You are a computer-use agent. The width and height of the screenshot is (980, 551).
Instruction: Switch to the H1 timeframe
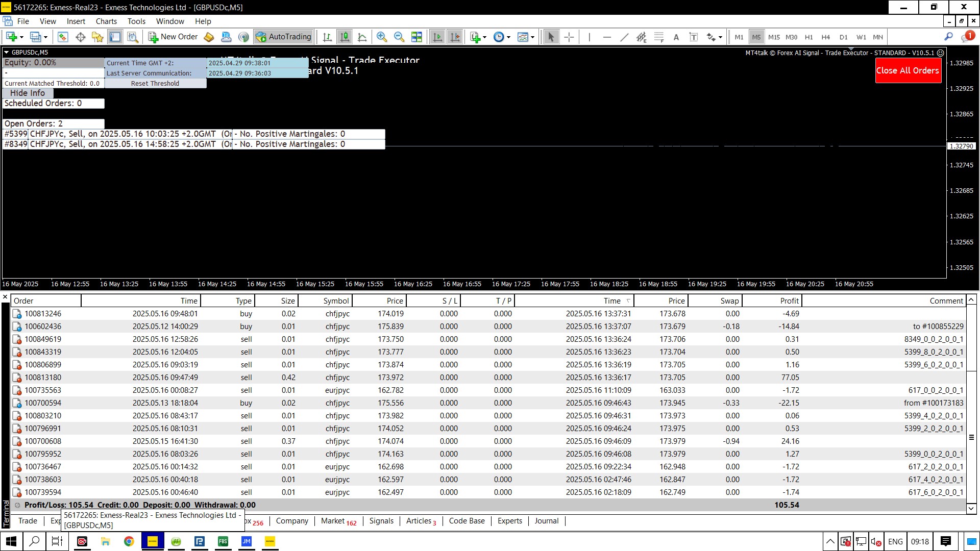click(x=808, y=37)
